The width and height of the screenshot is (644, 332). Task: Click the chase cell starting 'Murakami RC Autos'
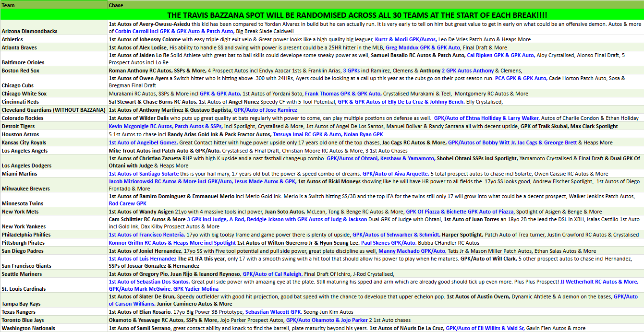click(376, 94)
